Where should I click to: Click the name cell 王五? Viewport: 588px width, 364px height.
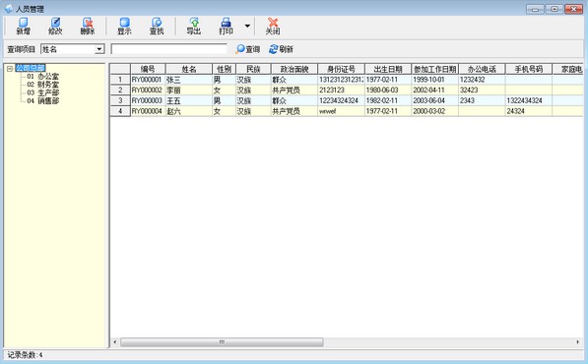coord(189,100)
